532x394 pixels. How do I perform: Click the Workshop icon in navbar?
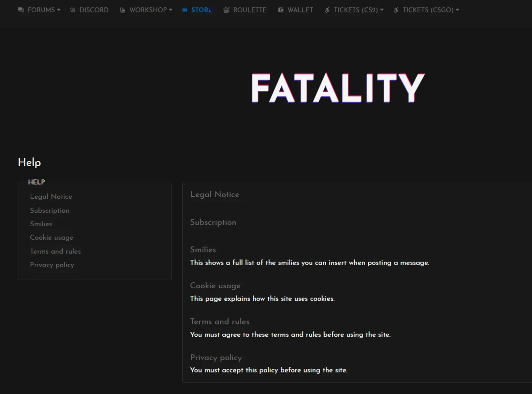click(122, 10)
